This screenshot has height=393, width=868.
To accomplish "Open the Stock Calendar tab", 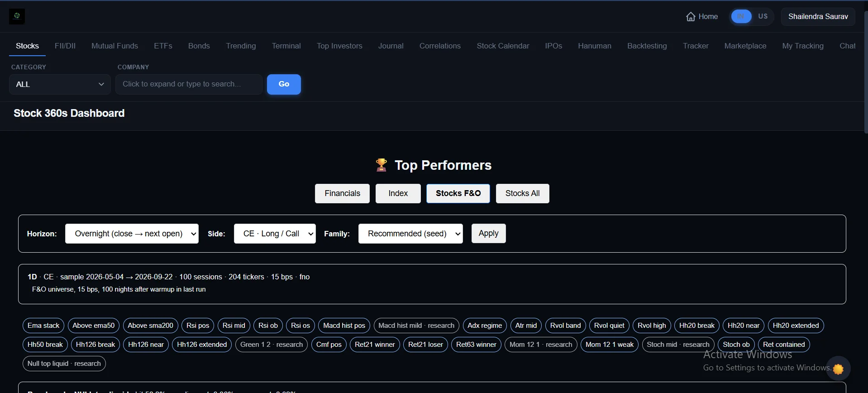I will (x=503, y=46).
